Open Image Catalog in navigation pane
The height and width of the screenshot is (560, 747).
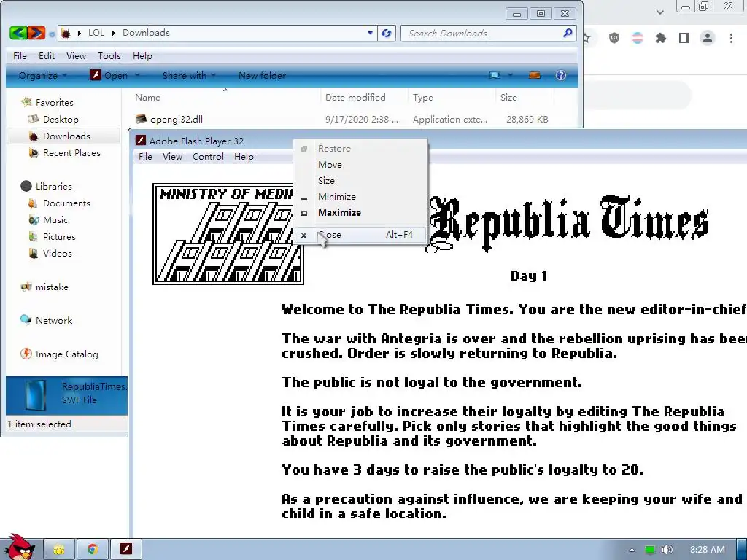coord(66,354)
